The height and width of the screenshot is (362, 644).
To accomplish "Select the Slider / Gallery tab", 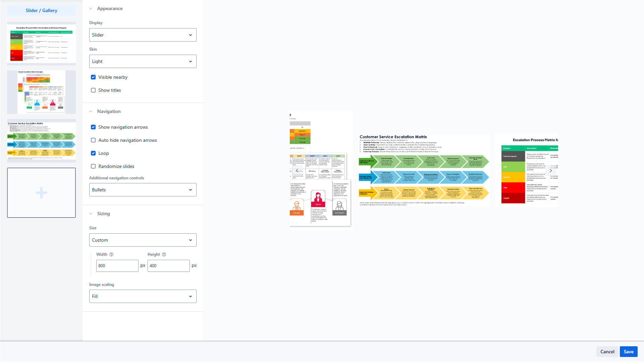I will pyautogui.click(x=41, y=10).
